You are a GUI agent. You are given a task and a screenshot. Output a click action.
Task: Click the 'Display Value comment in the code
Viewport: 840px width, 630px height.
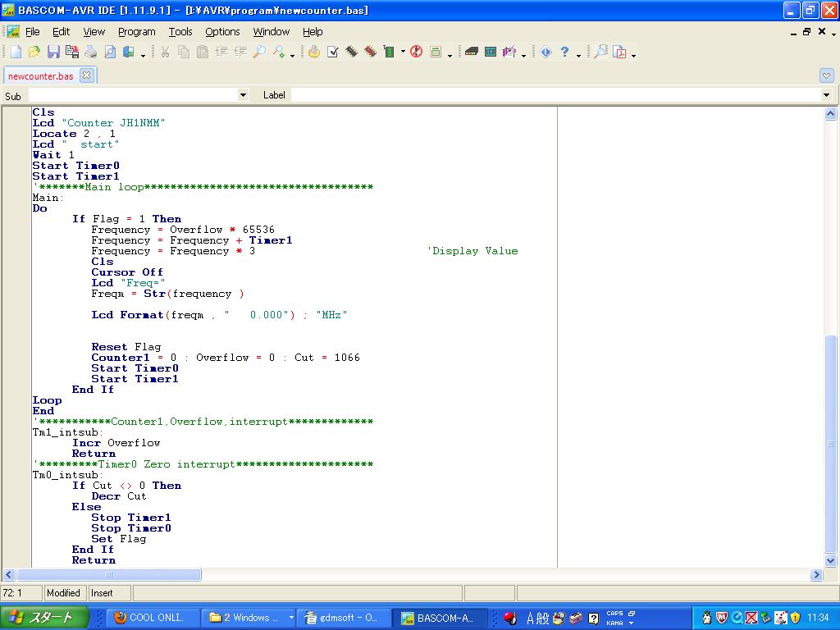472,251
